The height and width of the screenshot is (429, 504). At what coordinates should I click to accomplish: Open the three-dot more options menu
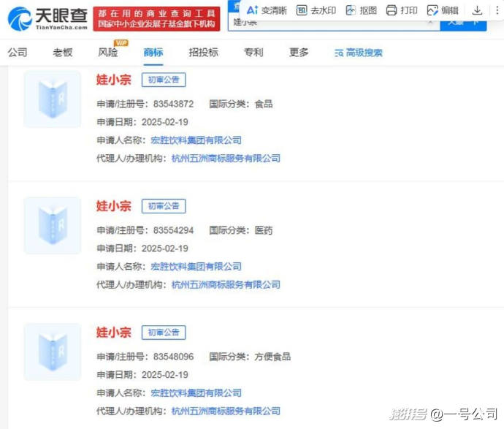point(497,11)
